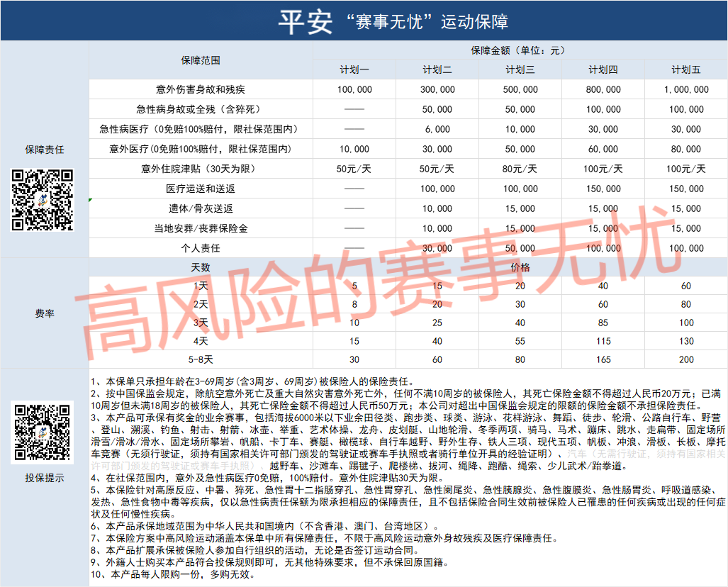Click the 80元/天 allowance cell
This screenshot has width=728, height=587.
520,169
